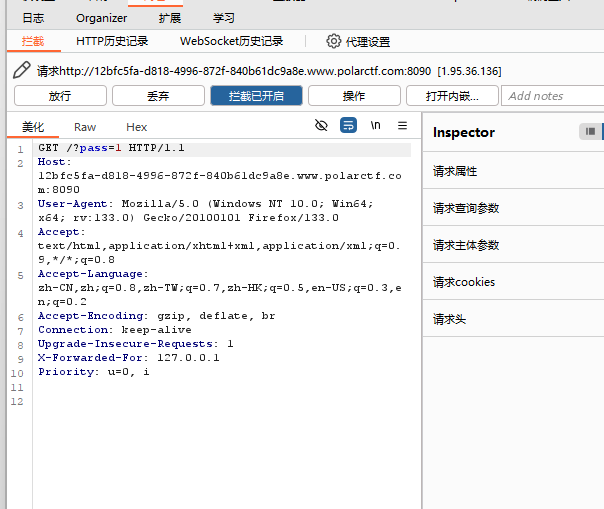The width and height of the screenshot is (604, 509).
Task: Click the X-Forwarded-For: 127.0.0.1 line
Action: pos(129,358)
